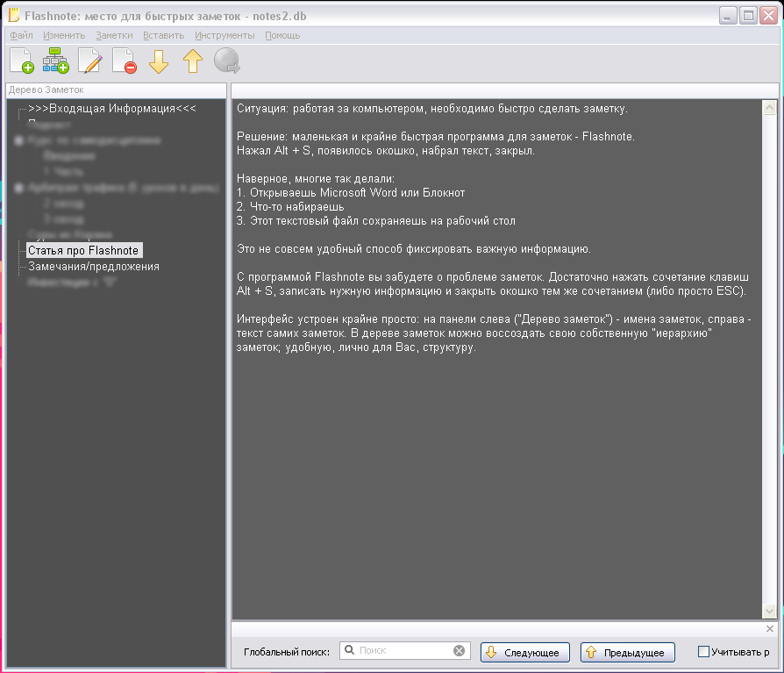The height and width of the screenshot is (673, 784).
Task: Open the Изменить menu
Action: [x=64, y=35]
